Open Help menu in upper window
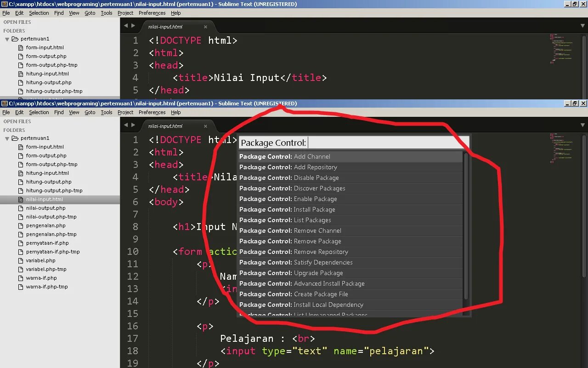Screen dimensions: 588x368 176,13
